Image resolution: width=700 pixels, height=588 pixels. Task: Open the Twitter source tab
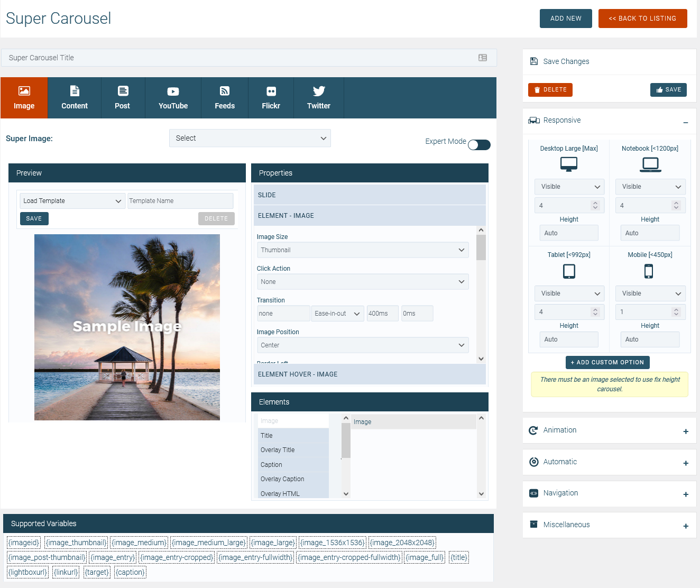pos(319,98)
